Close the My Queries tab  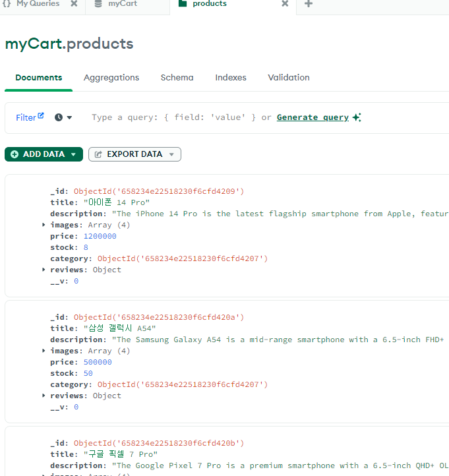click(74, 4)
